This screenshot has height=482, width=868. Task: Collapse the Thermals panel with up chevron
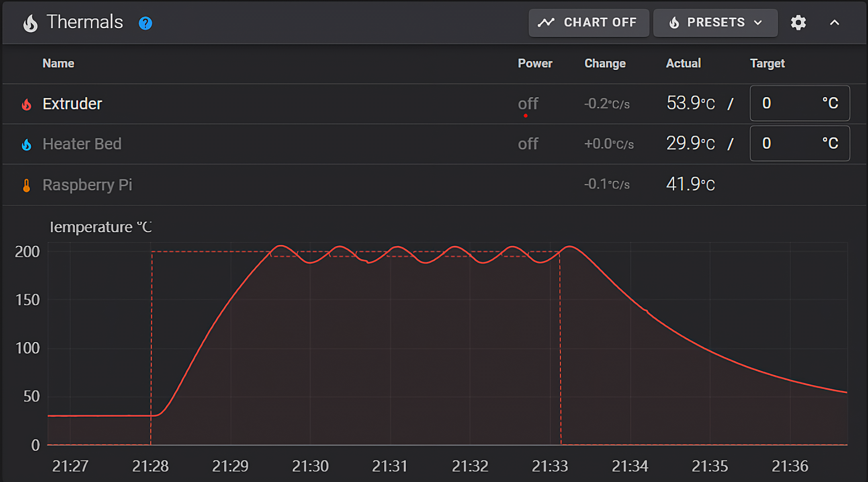(x=835, y=23)
